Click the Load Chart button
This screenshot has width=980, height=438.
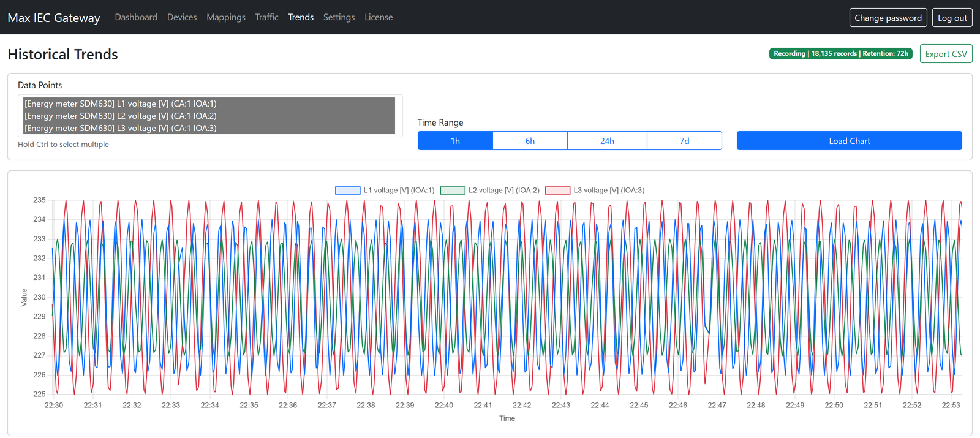[x=850, y=141]
